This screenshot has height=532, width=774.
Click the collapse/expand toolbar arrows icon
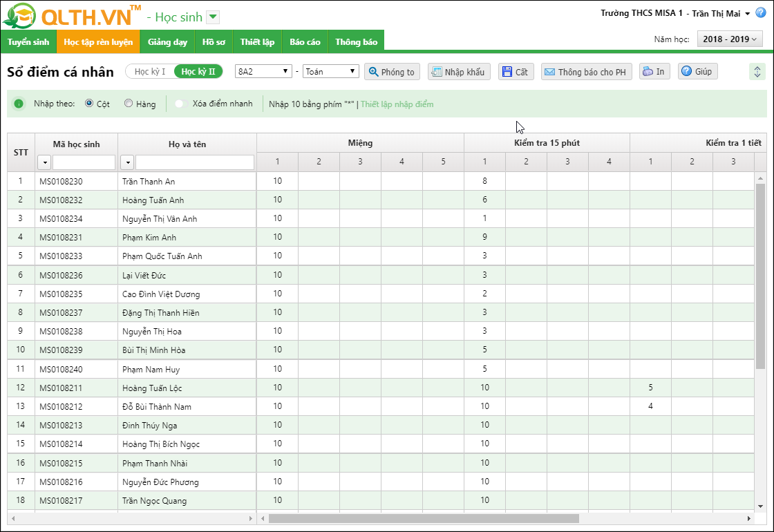(757, 72)
